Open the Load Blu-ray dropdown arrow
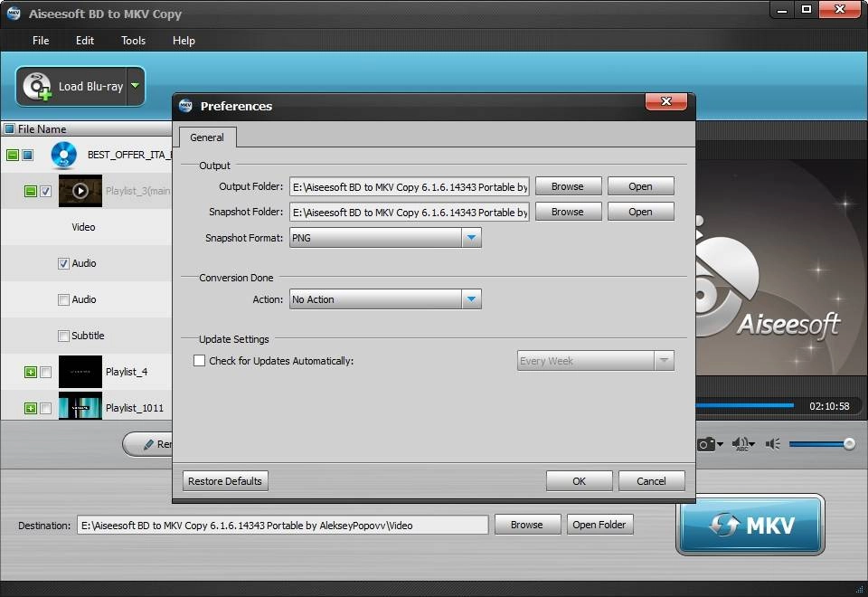The image size is (868, 597). pos(135,86)
